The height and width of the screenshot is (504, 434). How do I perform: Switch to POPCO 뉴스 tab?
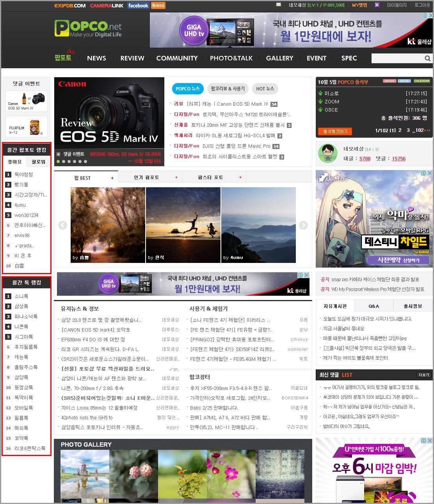click(188, 89)
